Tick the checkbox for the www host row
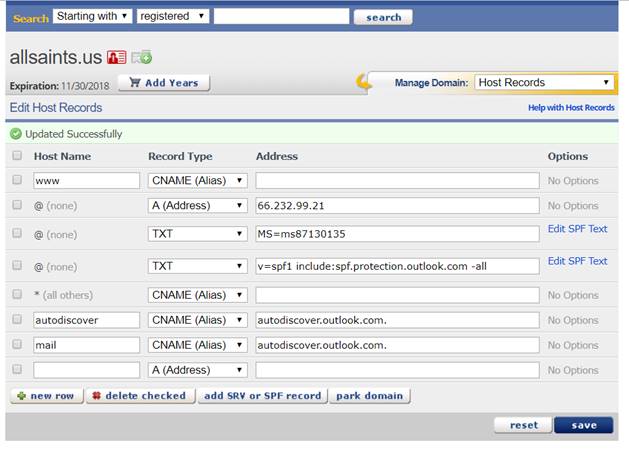 (17, 180)
